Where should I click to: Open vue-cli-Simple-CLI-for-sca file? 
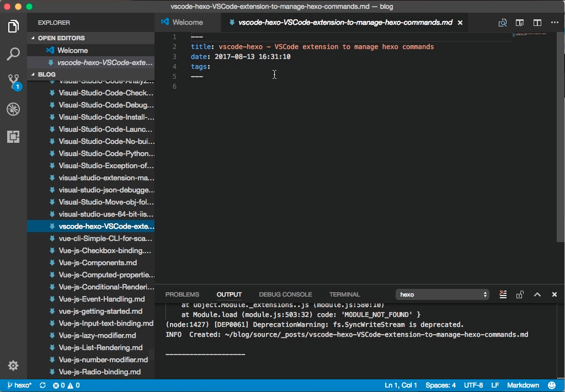tap(91, 238)
